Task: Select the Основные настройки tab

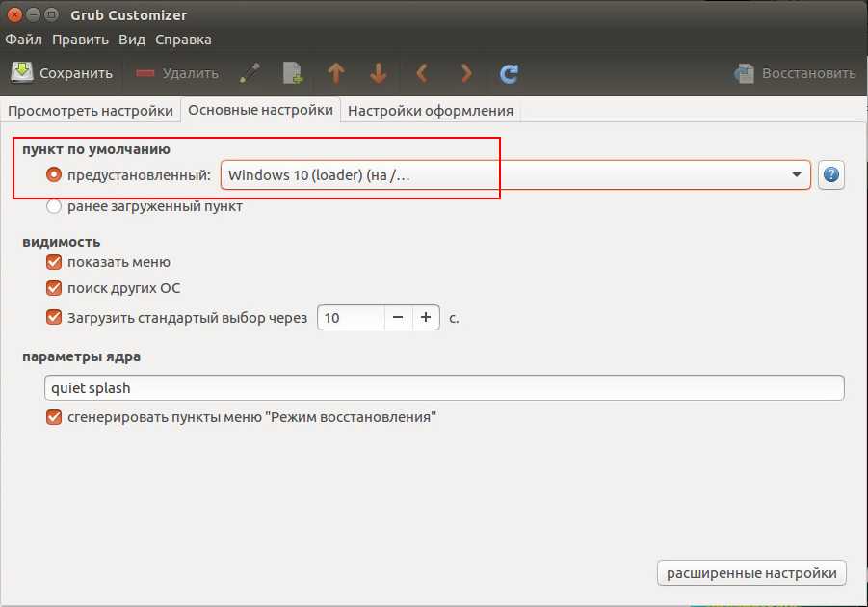Action: [x=261, y=110]
